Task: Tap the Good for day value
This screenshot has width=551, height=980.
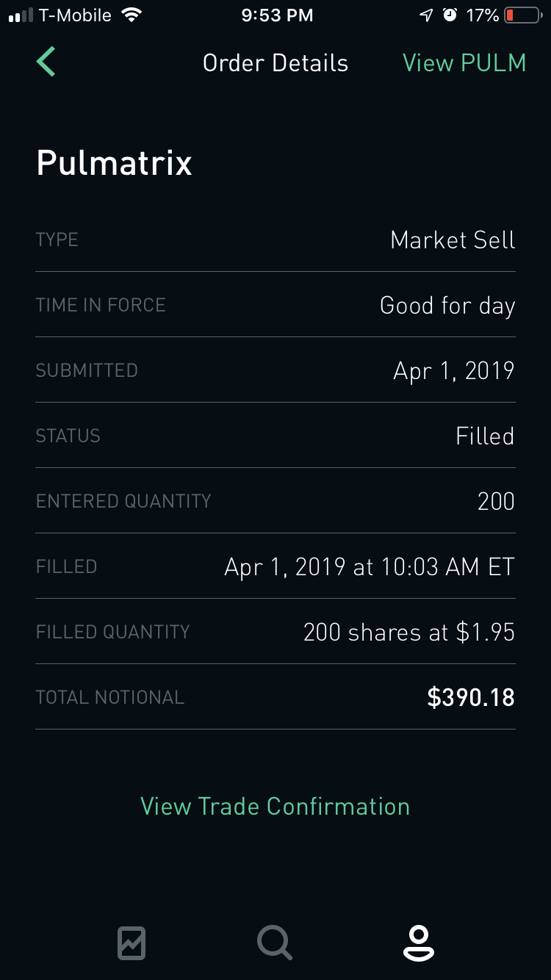Action: [x=447, y=305]
